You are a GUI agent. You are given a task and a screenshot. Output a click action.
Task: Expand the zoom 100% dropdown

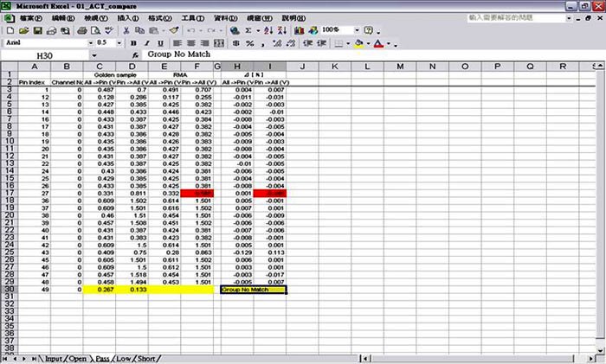pos(356,30)
